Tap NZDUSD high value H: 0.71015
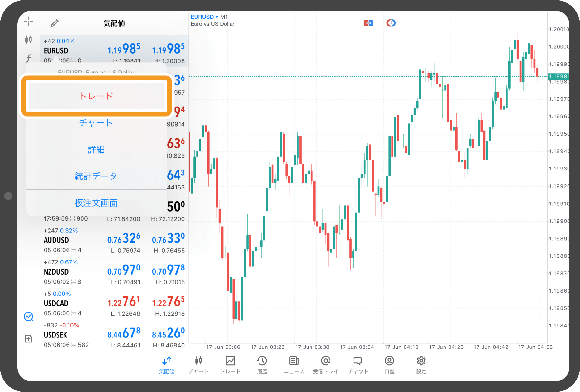This screenshot has width=580, height=392. click(x=170, y=282)
